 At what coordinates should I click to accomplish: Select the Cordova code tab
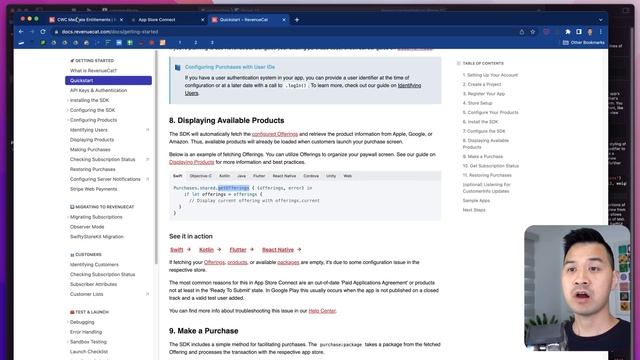[311, 176]
